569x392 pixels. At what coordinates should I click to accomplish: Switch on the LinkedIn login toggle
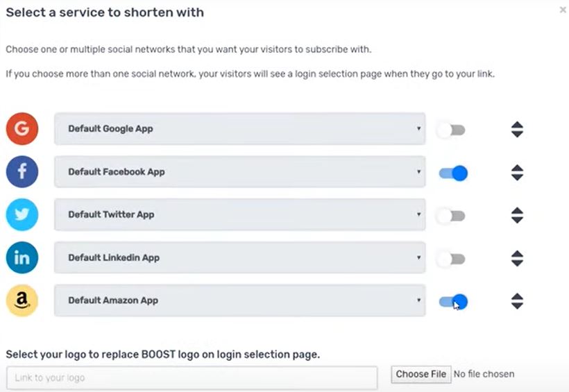coord(451,259)
